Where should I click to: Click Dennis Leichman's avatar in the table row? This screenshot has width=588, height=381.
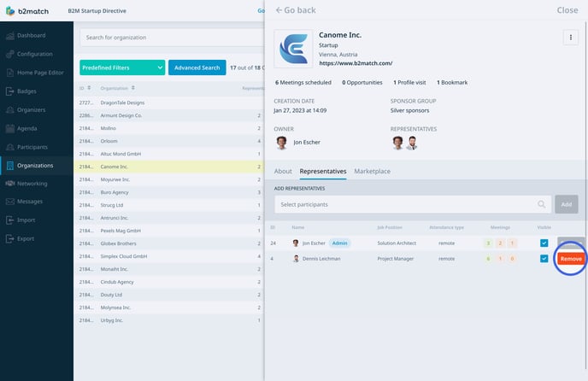coord(296,259)
